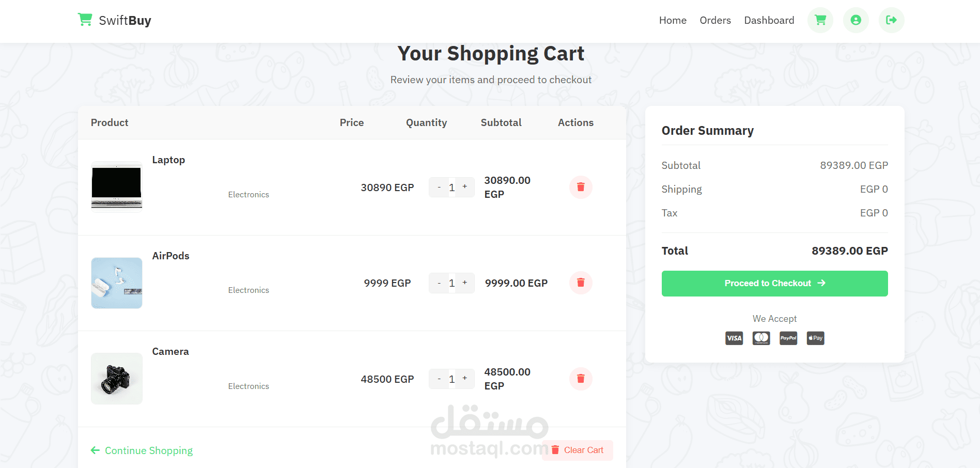Increase AirPods quantity by one
Image resolution: width=980 pixels, height=468 pixels.
coord(465,283)
